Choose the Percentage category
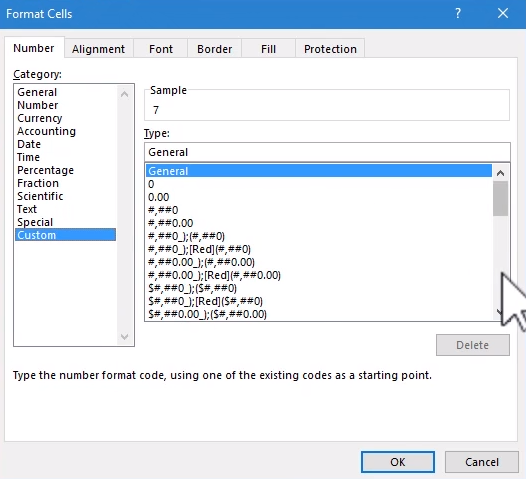The image size is (526, 479). 45,170
